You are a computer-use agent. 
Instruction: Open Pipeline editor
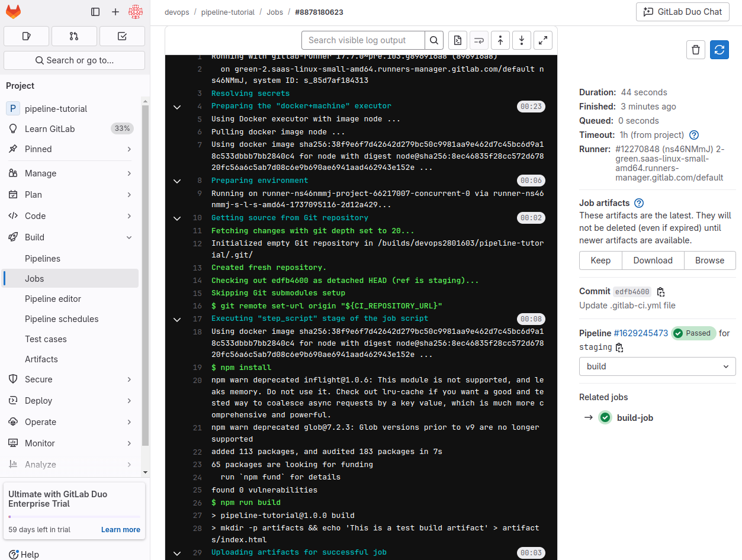coord(71,299)
